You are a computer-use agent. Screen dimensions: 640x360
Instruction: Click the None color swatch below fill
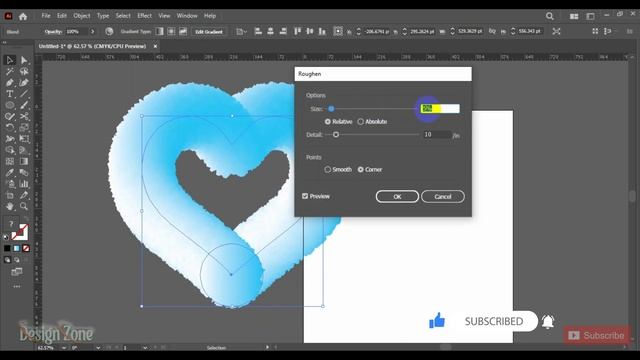click(26, 248)
